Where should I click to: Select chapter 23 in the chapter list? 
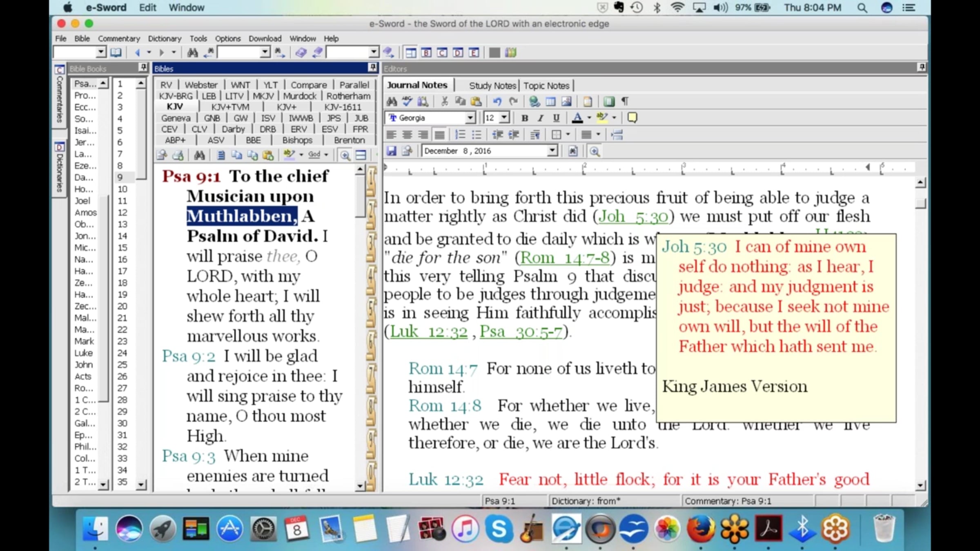122,341
